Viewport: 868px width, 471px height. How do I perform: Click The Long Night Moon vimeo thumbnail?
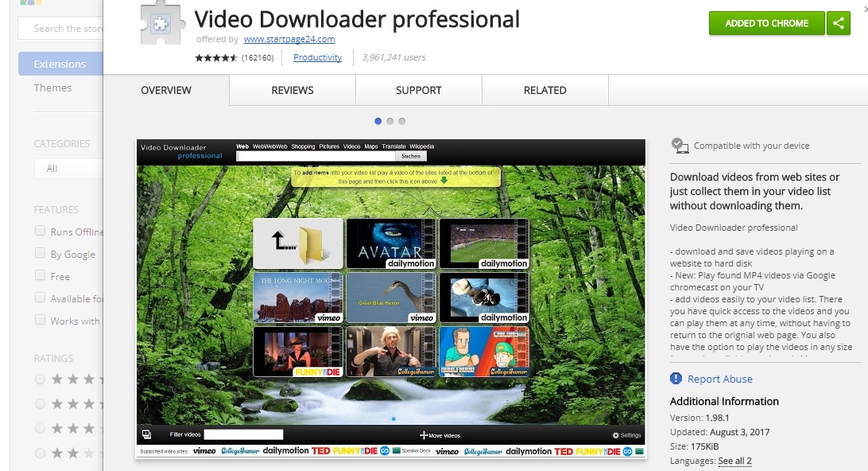pyautogui.click(x=298, y=298)
